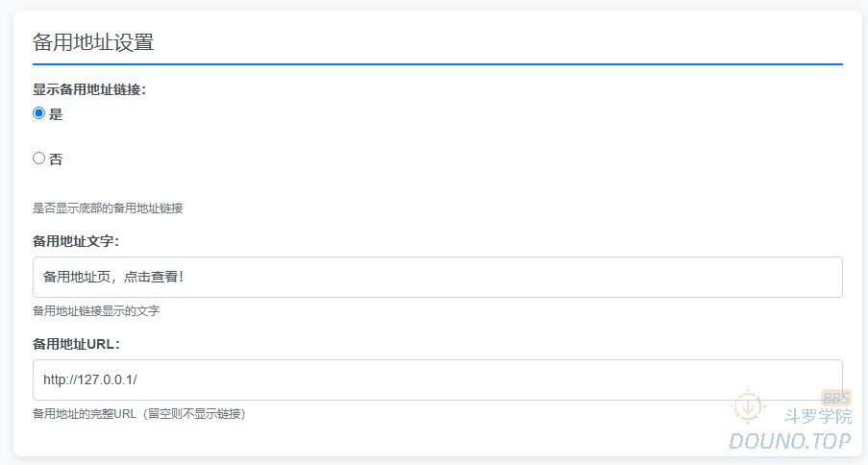Click the 备用地址设置 section heading

(x=93, y=42)
